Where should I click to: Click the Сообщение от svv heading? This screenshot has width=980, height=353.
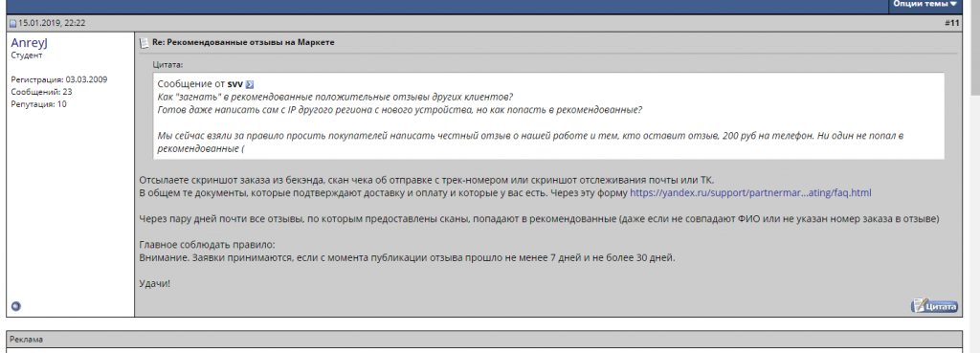[x=201, y=84]
